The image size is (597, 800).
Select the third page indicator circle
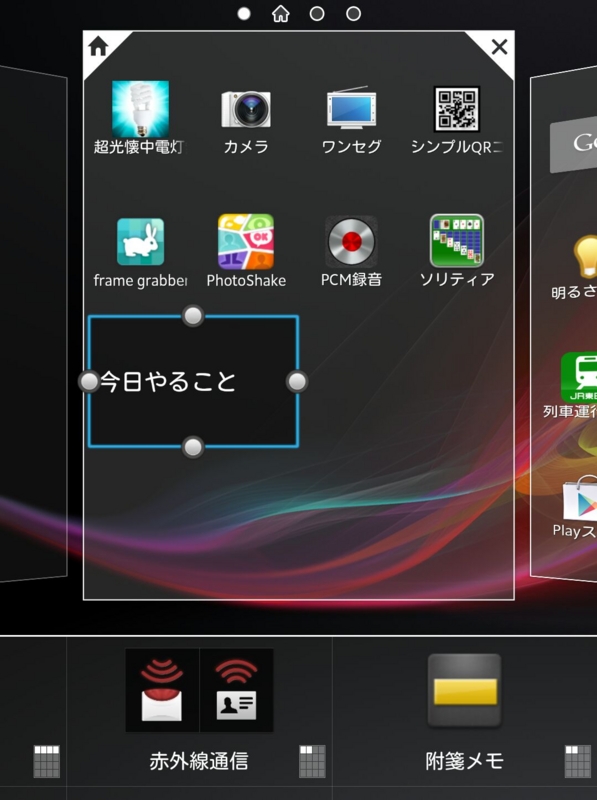(x=317, y=14)
